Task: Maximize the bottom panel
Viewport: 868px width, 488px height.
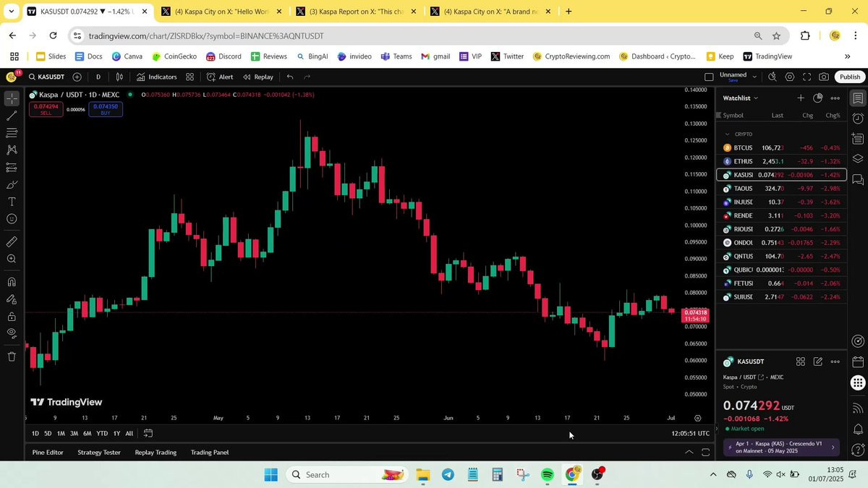Action: (706, 453)
